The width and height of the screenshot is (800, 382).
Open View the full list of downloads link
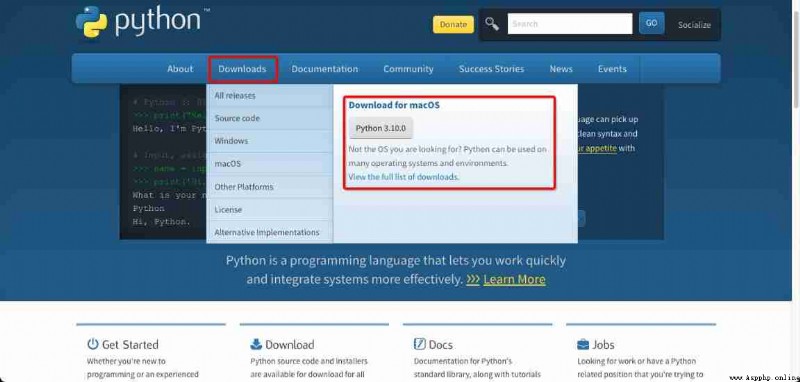[404, 177]
